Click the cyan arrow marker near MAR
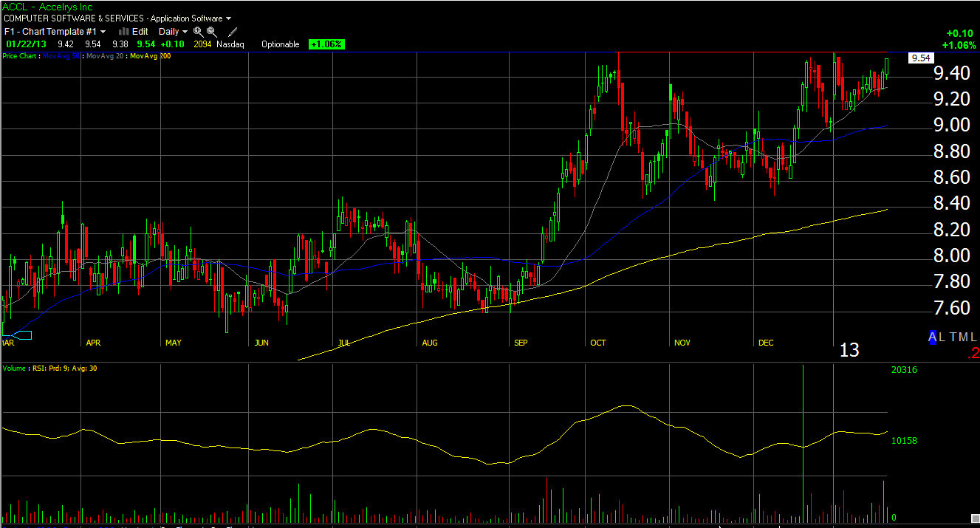This screenshot has width=980, height=528. click(21, 336)
